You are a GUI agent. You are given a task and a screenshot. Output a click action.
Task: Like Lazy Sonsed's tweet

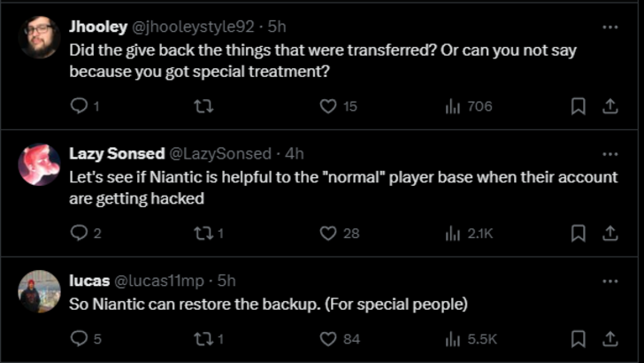click(328, 234)
